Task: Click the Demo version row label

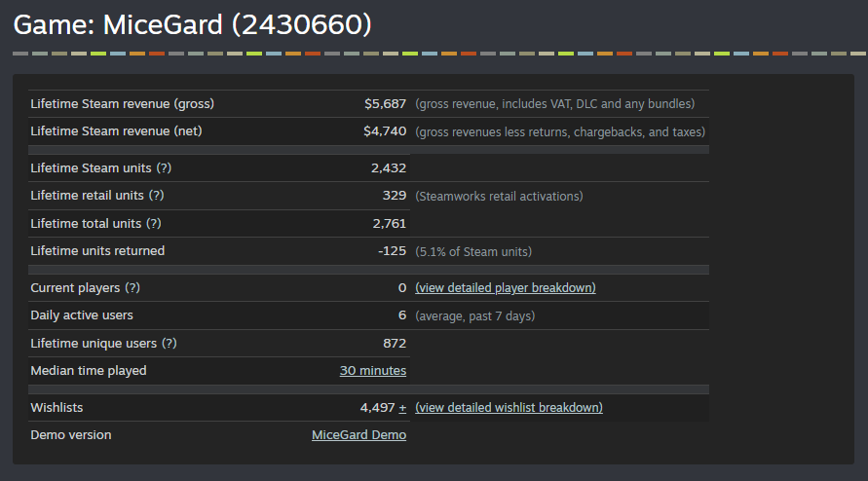Action: tap(71, 435)
